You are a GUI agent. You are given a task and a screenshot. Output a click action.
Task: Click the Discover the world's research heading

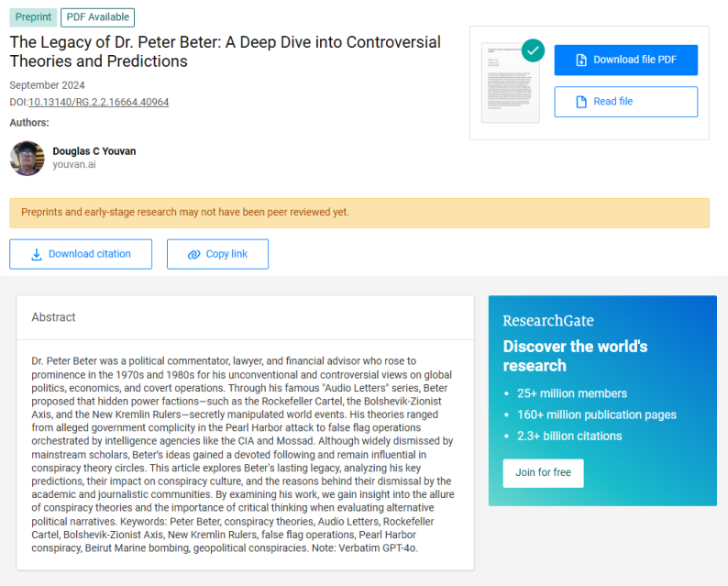575,356
